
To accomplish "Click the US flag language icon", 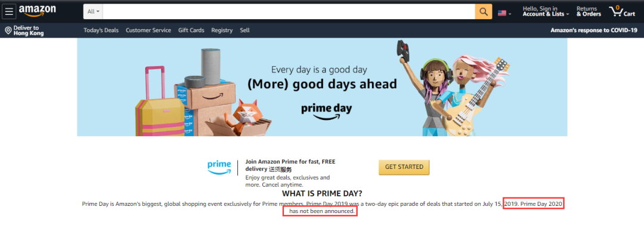I will [x=502, y=13].
